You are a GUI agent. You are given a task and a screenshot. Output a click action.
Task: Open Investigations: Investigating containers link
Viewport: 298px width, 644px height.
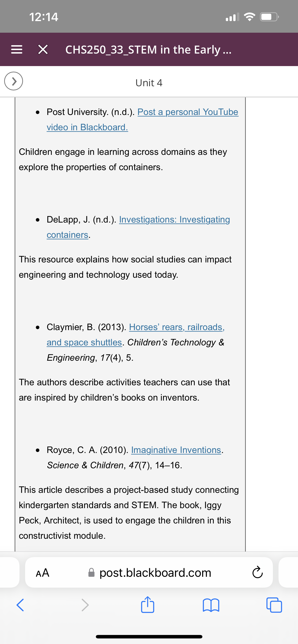click(138, 227)
